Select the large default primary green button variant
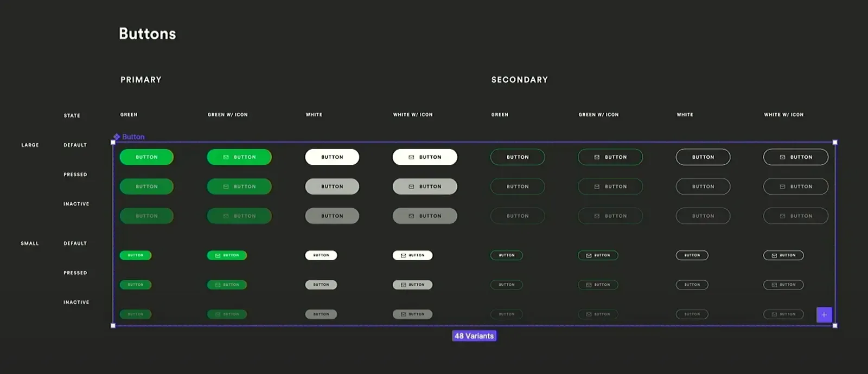 click(x=146, y=157)
